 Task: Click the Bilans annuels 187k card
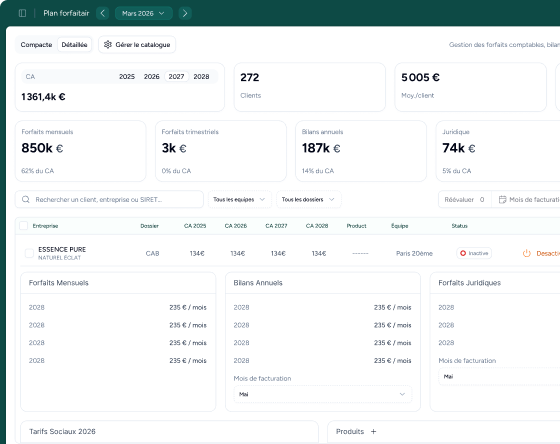point(361,151)
